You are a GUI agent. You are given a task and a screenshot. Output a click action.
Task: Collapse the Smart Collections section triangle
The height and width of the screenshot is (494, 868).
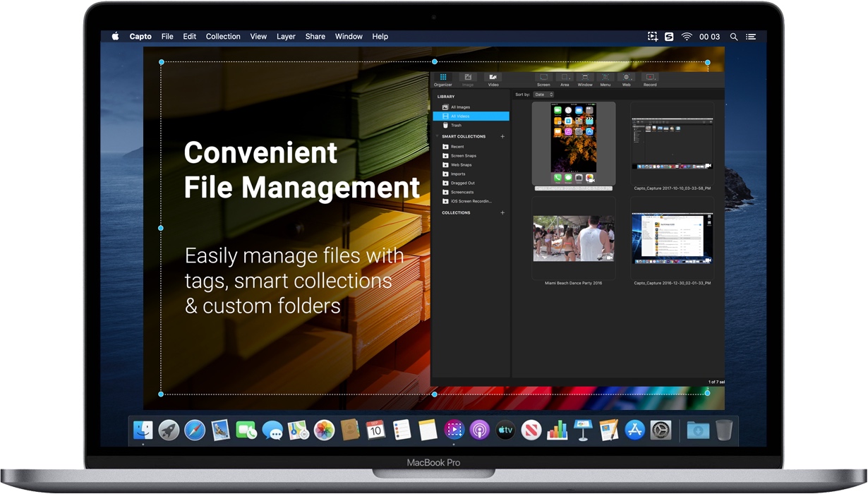(x=438, y=136)
